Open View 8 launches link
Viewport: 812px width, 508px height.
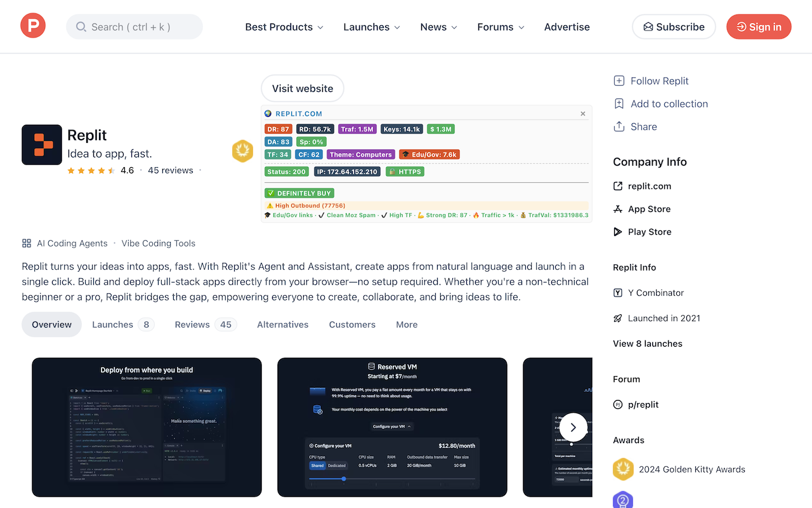click(x=648, y=344)
